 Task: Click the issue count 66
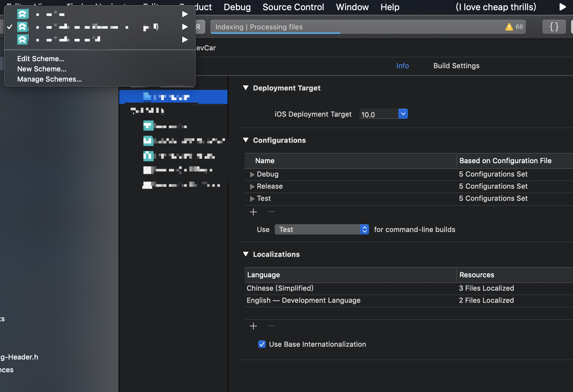pos(519,27)
